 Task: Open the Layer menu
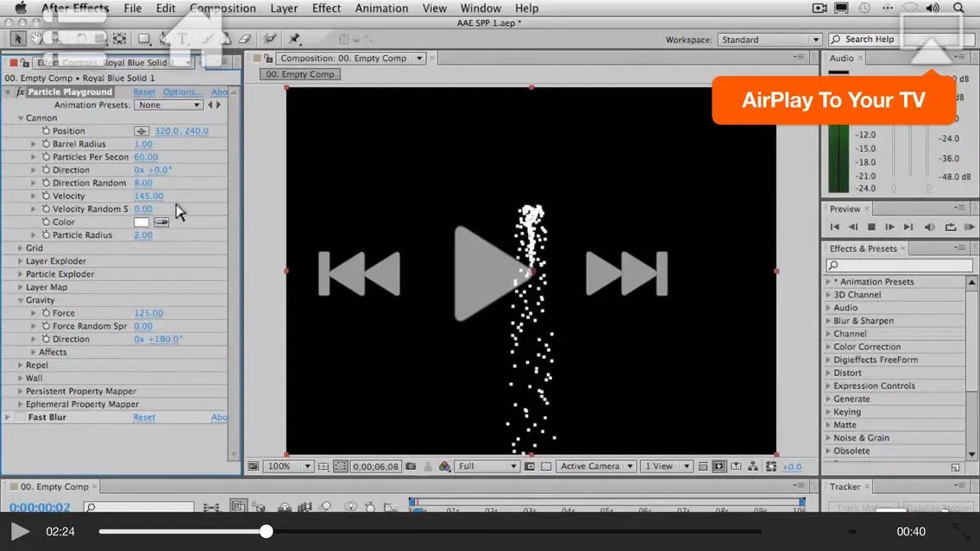click(x=284, y=8)
